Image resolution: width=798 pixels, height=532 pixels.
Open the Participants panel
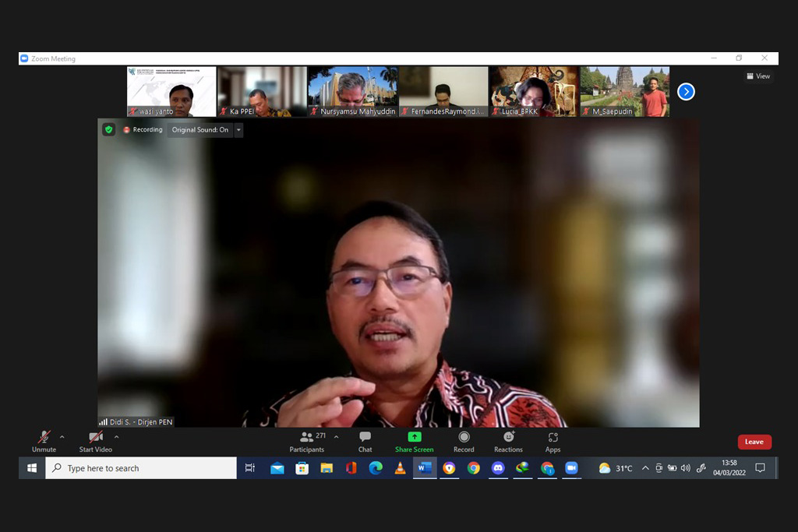(x=307, y=441)
